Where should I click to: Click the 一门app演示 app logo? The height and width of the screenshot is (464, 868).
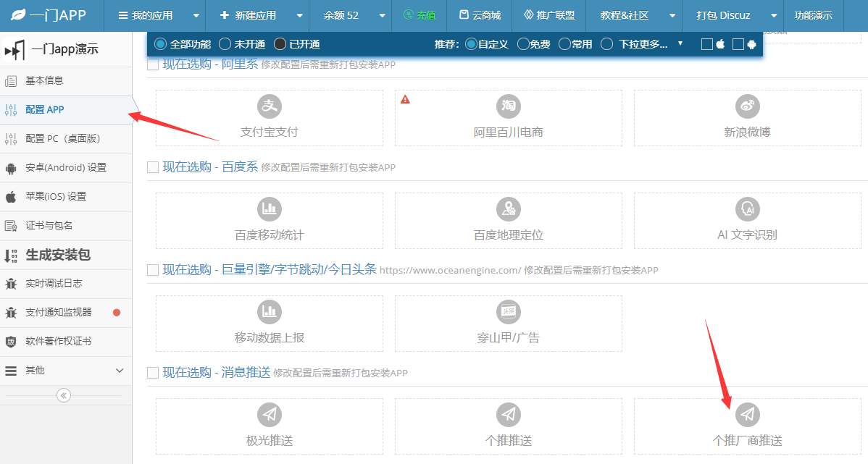tap(15, 50)
